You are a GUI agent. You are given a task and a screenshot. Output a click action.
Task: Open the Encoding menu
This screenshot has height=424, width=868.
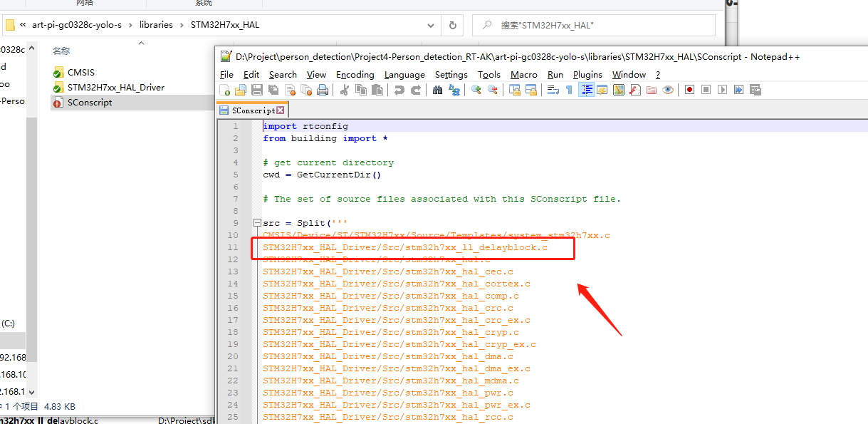355,75
